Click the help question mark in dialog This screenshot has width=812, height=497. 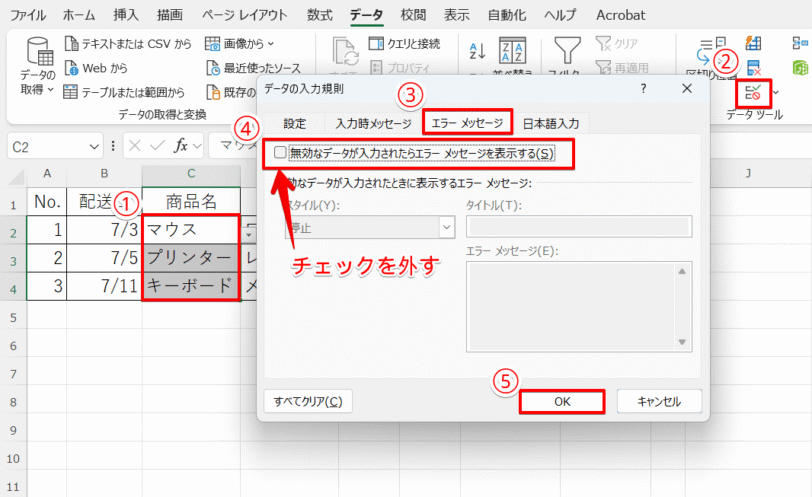click(x=643, y=89)
